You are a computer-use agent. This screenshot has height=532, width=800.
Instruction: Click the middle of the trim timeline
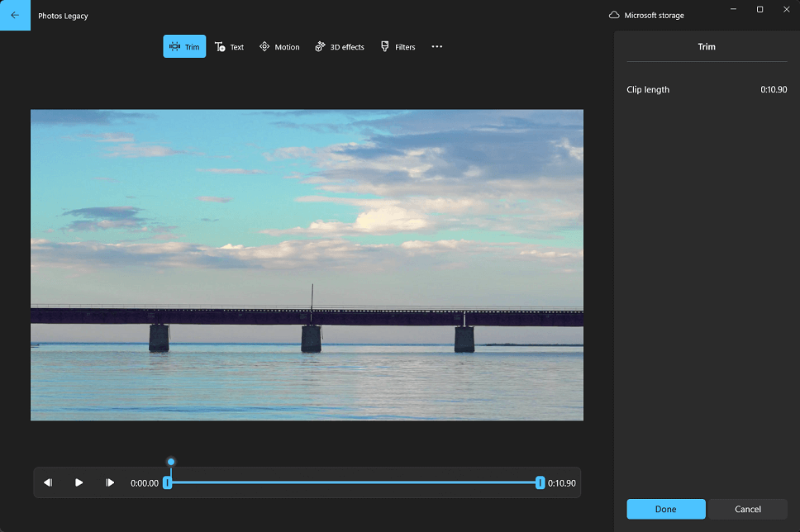(x=354, y=482)
